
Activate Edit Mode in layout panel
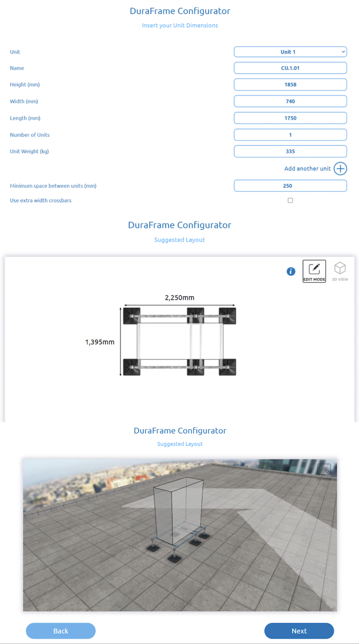point(314,271)
